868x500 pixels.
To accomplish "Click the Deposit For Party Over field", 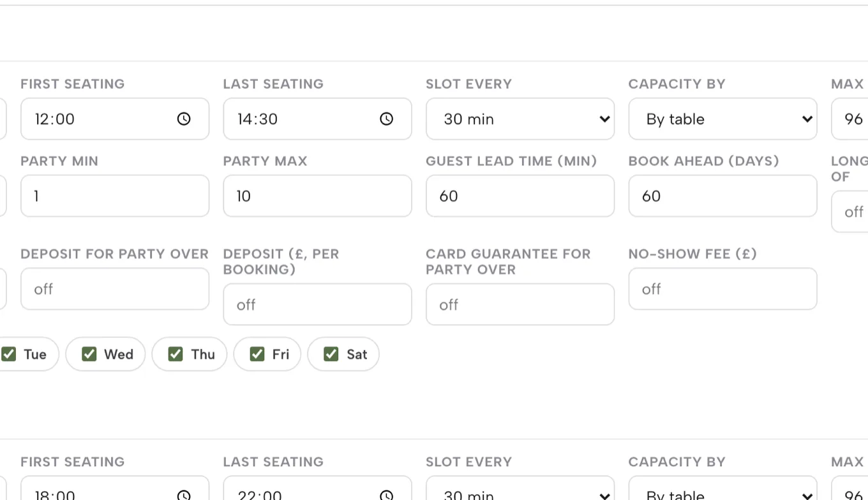I will click(115, 289).
